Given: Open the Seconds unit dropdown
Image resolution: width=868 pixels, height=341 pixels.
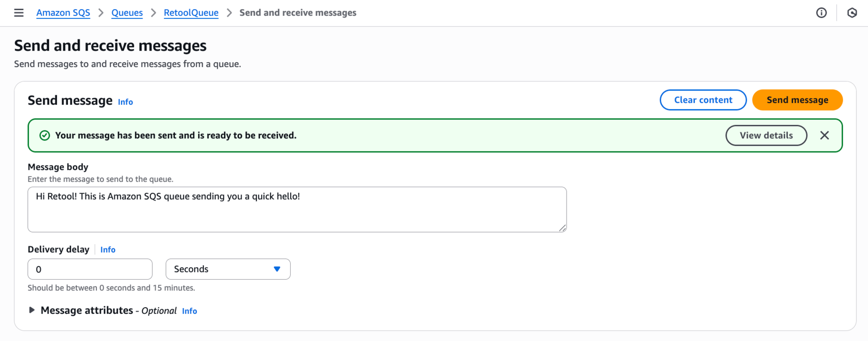Looking at the screenshot, I should point(228,269).
